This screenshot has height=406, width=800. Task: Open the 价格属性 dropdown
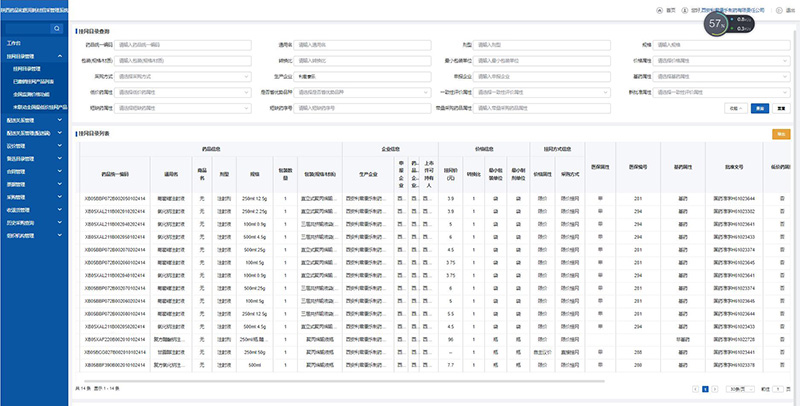pyautogui.click(x=718, y=60)
